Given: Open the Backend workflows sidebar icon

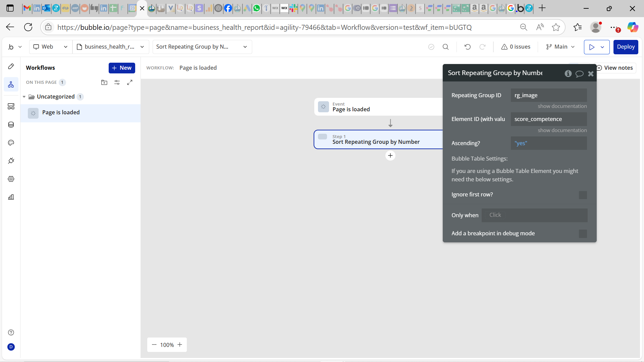Looking at the screenshot, I should point(11,106).
